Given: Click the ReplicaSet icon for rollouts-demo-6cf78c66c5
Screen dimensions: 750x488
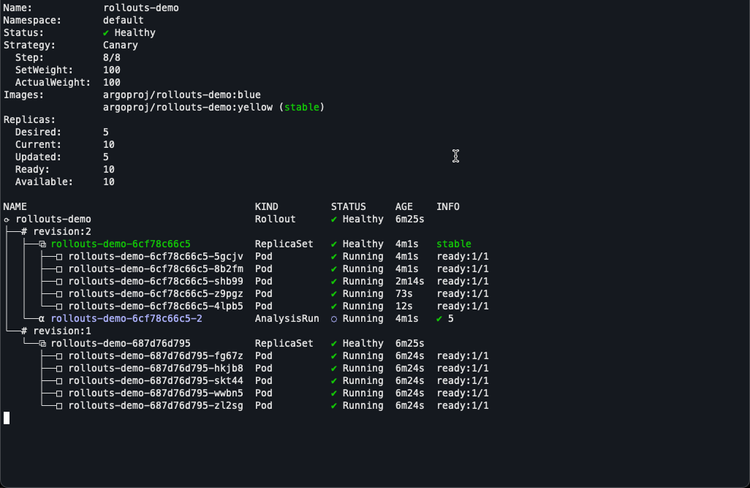Looking at the screenshot, I should [42, 244].
